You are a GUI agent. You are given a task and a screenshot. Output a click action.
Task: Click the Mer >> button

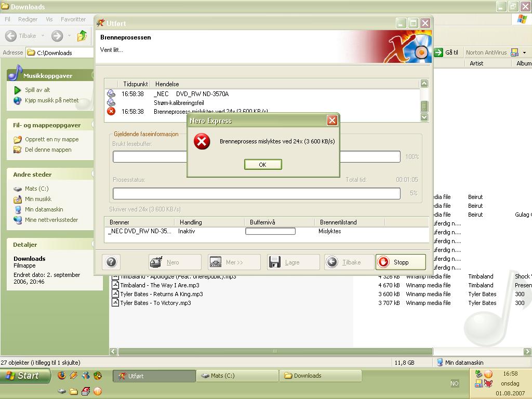[x=234, y=262]
